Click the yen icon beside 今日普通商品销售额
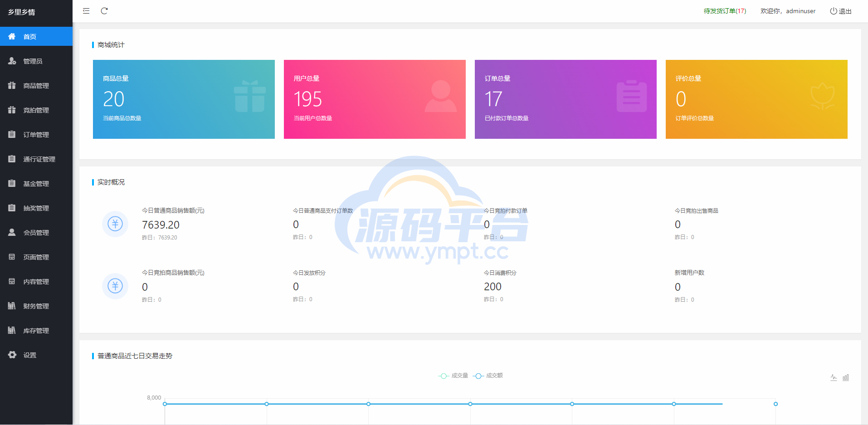This screenshot has width=868, height=425. pyautogui.click(x=115, y=224)
